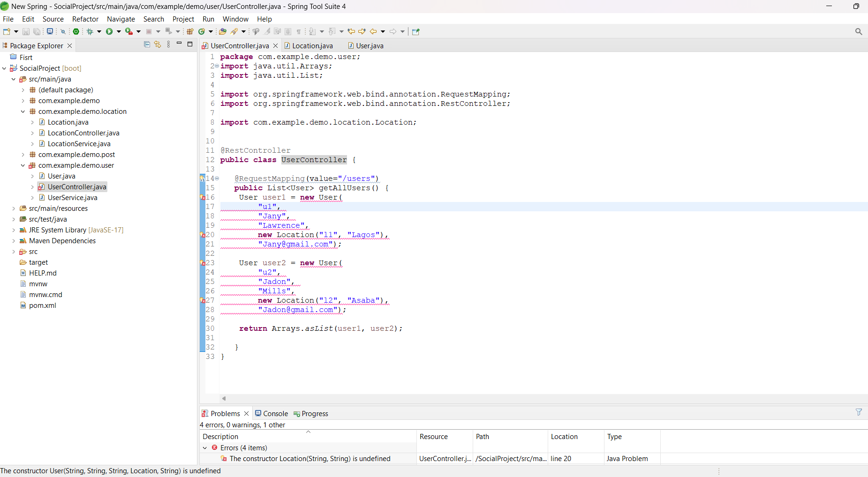Collapse the import fold on line 2
Viewport: 868px width, 477px height.
pyautogui.click(x=217, y=66)
